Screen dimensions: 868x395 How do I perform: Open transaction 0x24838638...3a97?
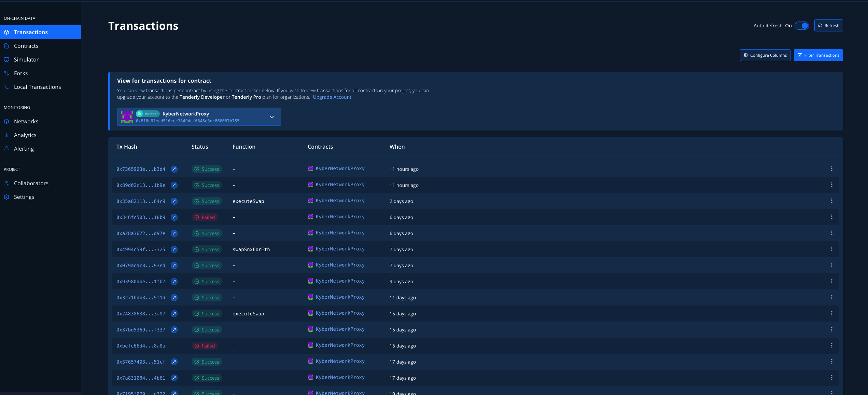(141, 314)
